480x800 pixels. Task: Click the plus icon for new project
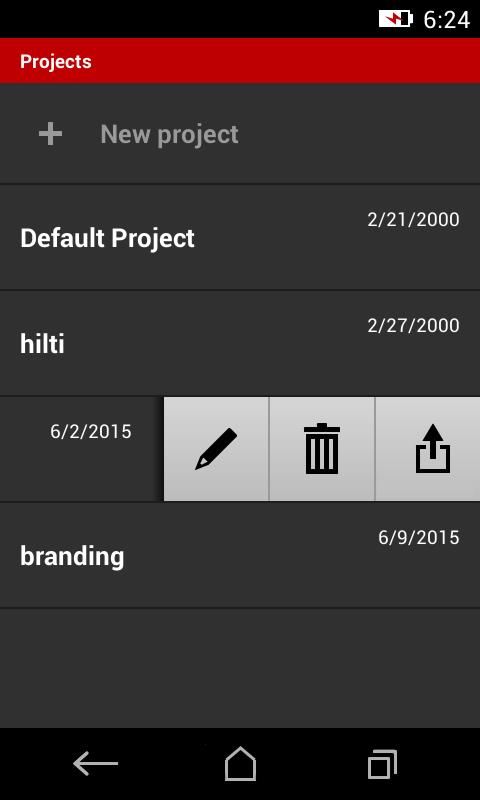(50, 134)
